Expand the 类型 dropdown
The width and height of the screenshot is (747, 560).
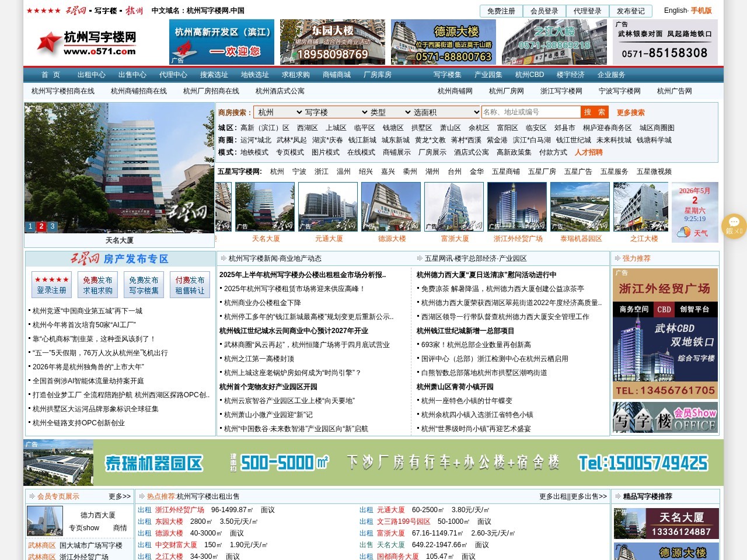coord(390,112)
